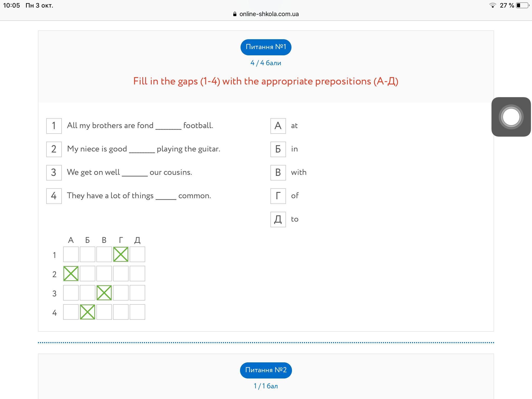532x399 pixels.
Task: Tap the battery indicator icon
Action: pyautogui.click(x=522, y=5)
